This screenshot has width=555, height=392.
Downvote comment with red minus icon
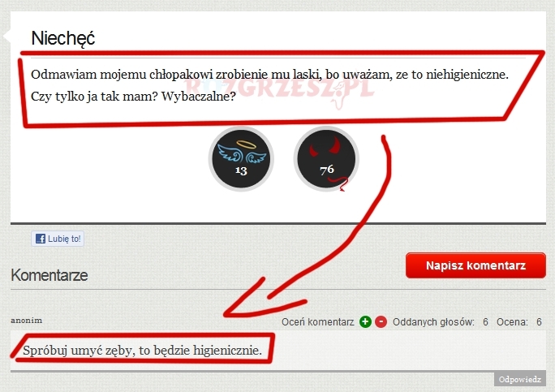381,322
